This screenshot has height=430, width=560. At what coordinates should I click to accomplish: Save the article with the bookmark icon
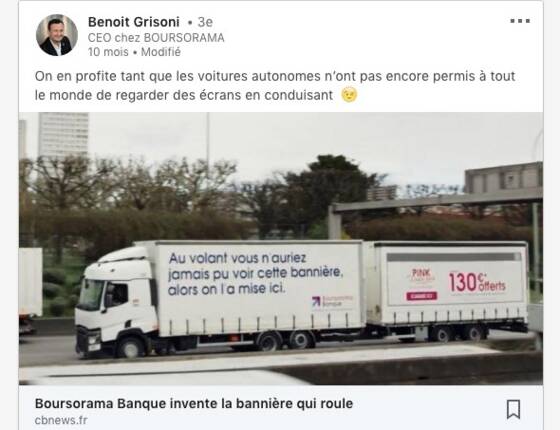pos(513,409)
